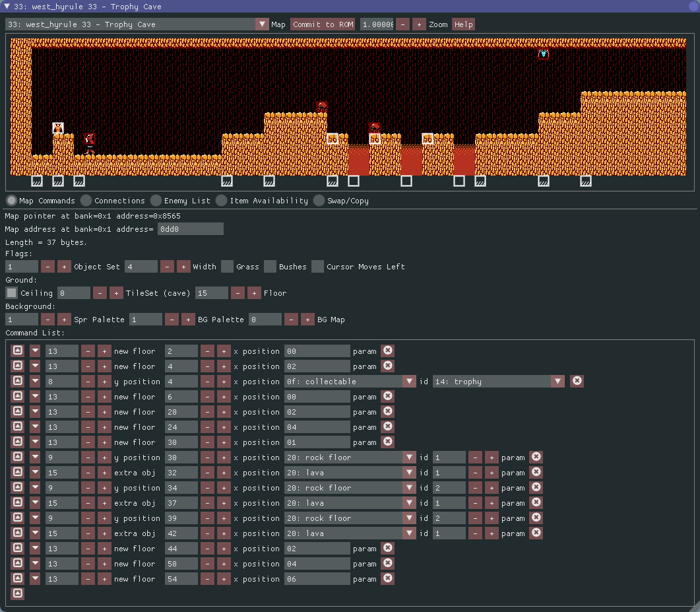Viewport: 700px width, 612px height.
Task: Select the Connections view
Action: coord(86,201)
